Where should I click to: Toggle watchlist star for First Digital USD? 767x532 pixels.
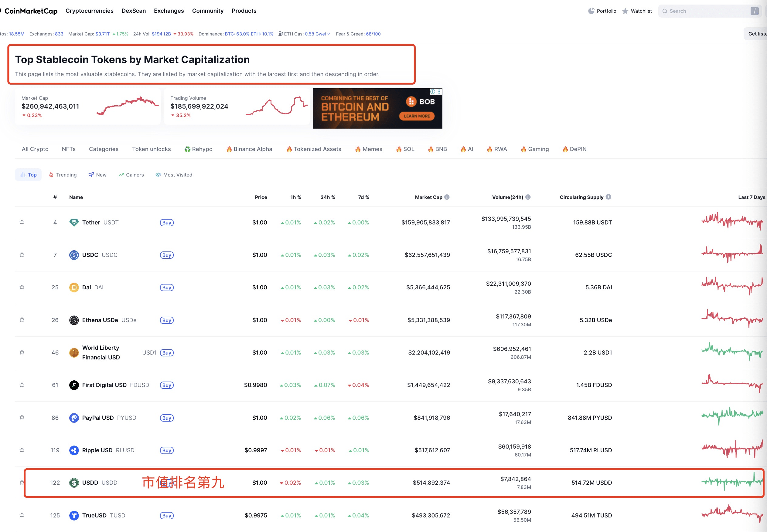[22, 385]
